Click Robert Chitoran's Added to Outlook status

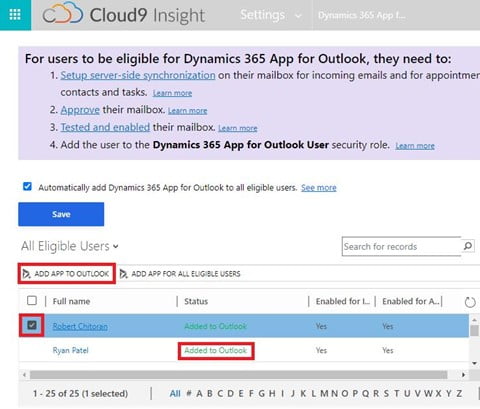pyautogui.click(x=216, y=326)
